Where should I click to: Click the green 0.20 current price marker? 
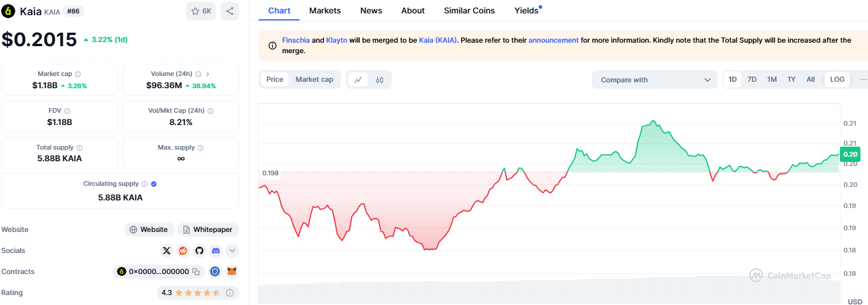point(850,154)
